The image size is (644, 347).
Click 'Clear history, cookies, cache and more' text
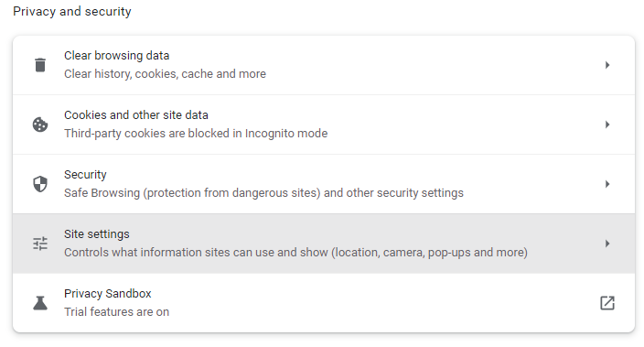tap(165, 74)
